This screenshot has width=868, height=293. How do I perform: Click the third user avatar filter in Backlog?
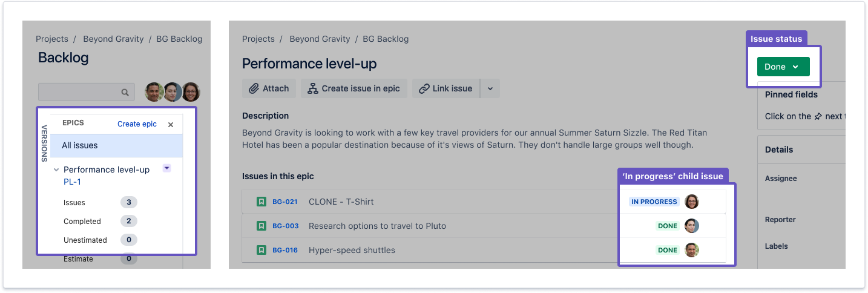point(191,92)
